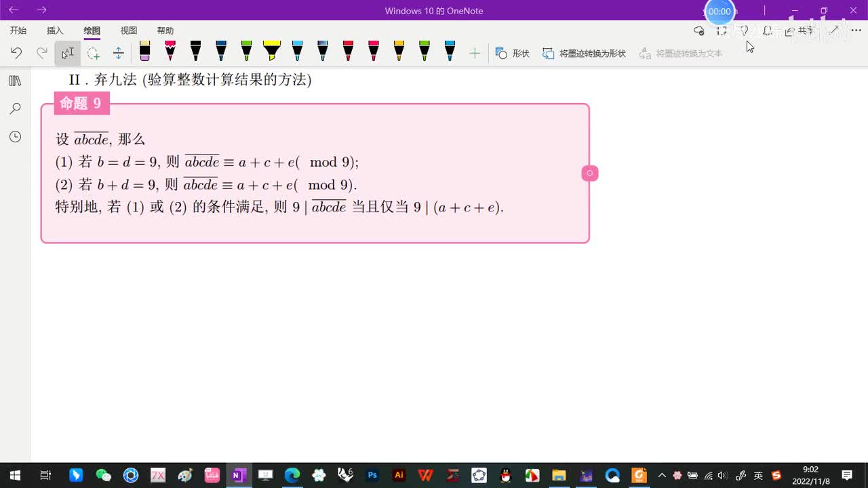This screenshot has width=868, height=488.
Task: Show the notebooks navigation pane
Action: coord(15,81)
